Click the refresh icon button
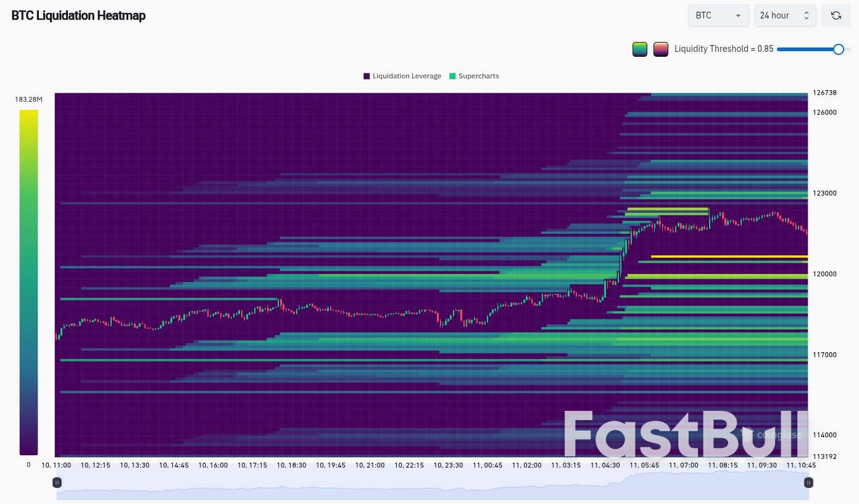Image resolution: width=859 pixels, height=504 pixels. pyautogui.click(x=836, y=15)
